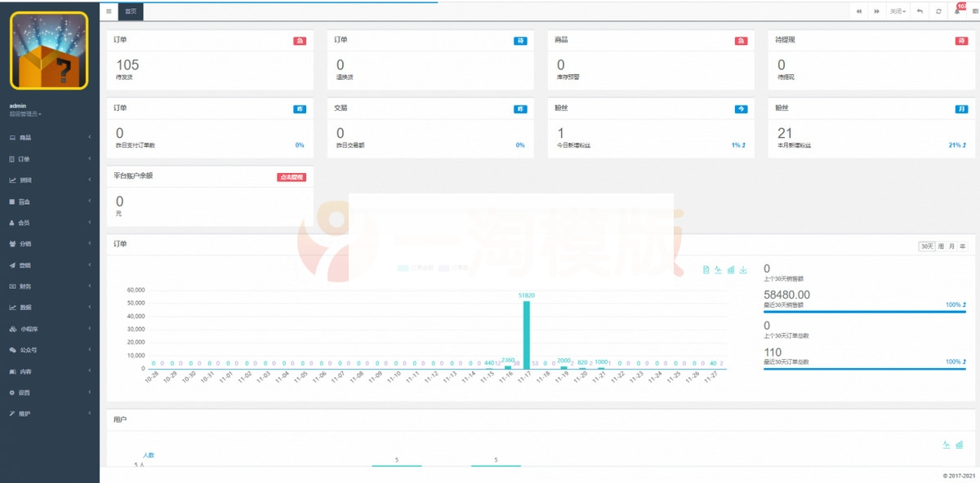The height and width of the screenshot is (483, 980).
Task: Open the 设置 sidebar menu item
Action: tap(49, 392)
